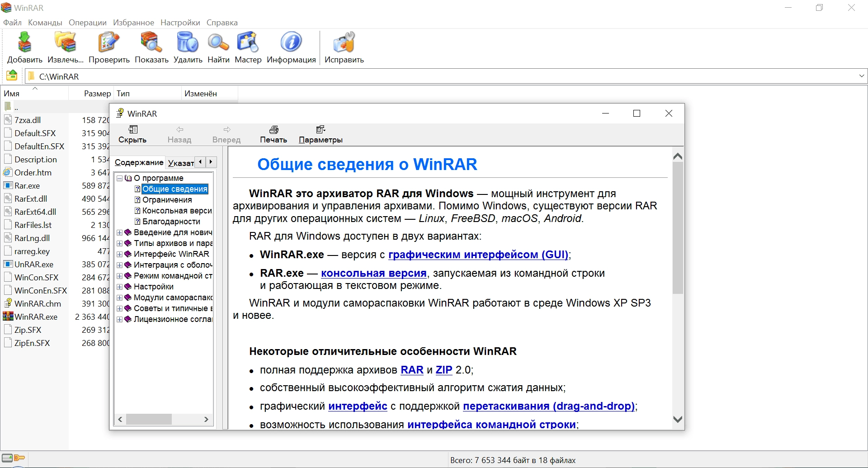Click Вперед button in help window

coord(226,134)
